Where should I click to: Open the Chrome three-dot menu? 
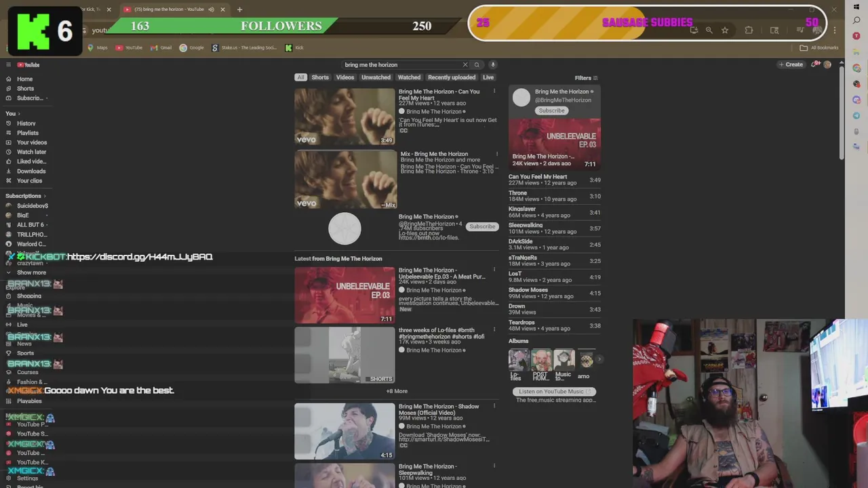click(835, 30)
